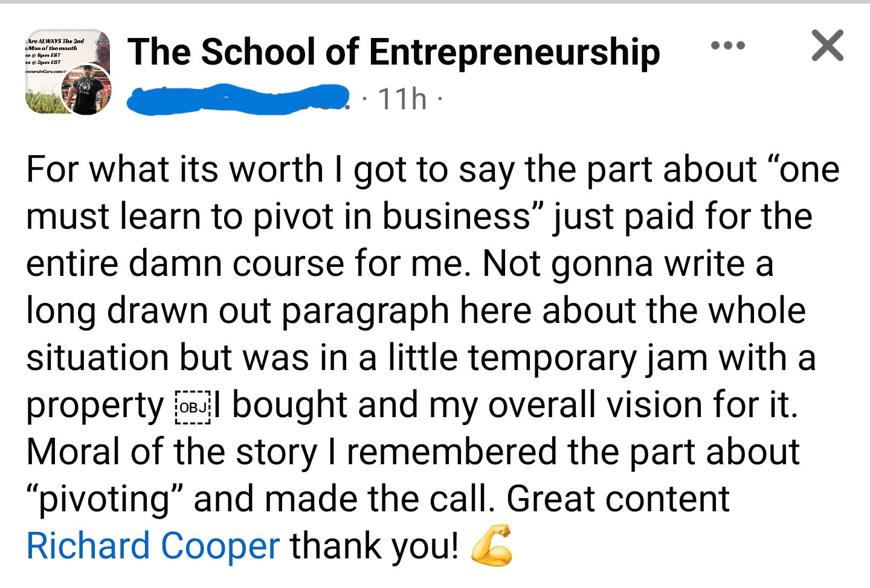Click the "thank you!" text
Screen dimensions: 870x588
[x=374, y=546]
